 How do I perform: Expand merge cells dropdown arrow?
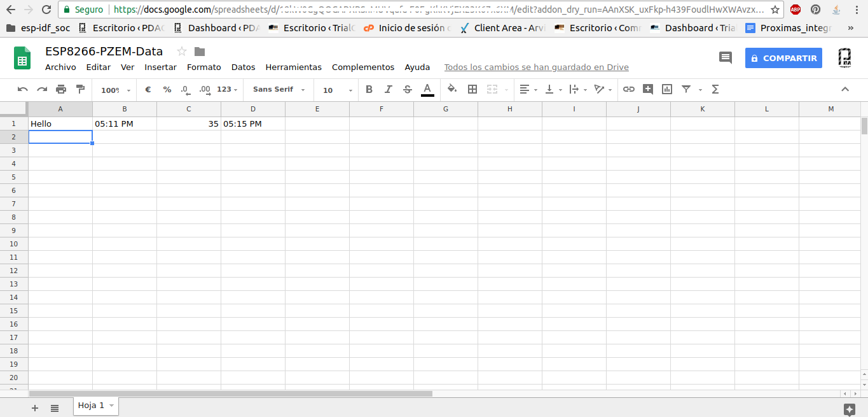[x=506, y=90]
